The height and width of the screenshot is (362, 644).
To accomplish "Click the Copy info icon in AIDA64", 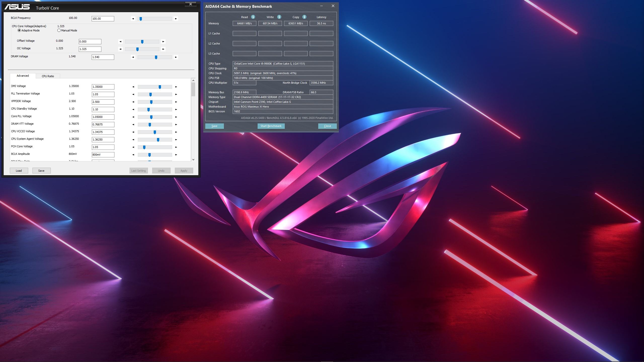I will (x=304, y=17).
